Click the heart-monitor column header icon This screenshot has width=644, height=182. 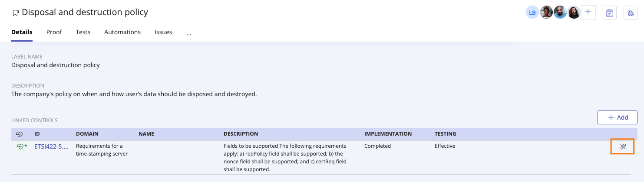pos(19,134)
